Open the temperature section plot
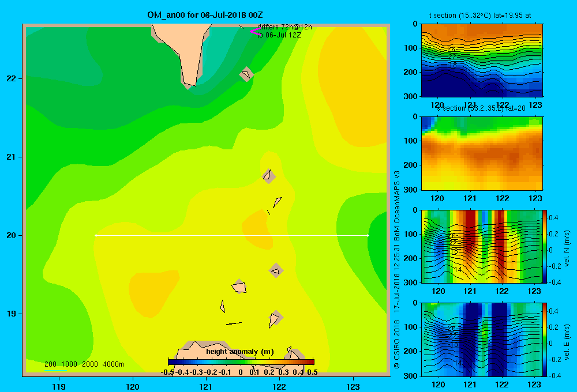 coord(482,61)
